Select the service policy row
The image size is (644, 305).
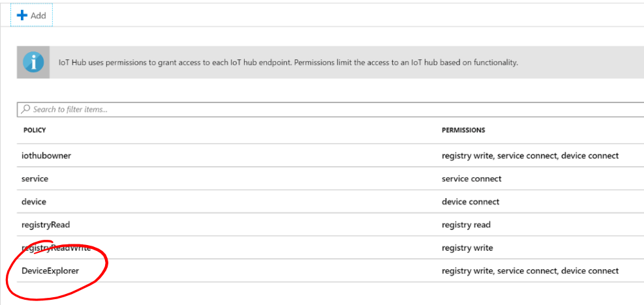[x=330, y=179]
